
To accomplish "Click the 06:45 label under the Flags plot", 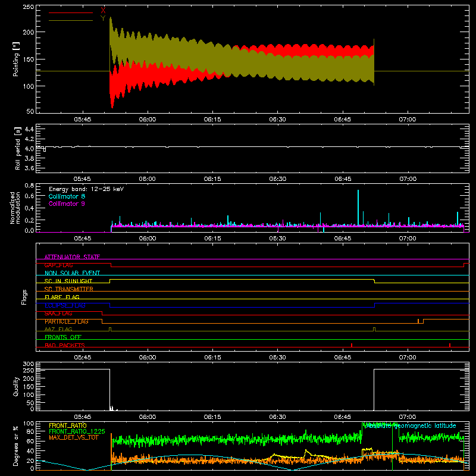I will tap(343, 358).
